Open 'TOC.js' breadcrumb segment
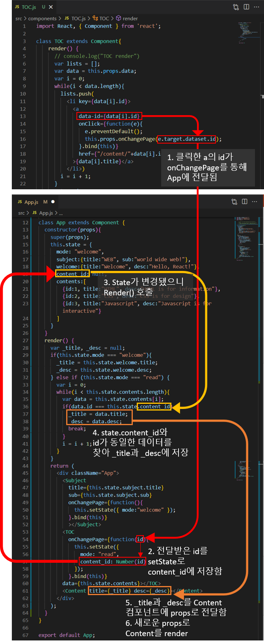Screen dimensions: 264x644 click(78, 19)
